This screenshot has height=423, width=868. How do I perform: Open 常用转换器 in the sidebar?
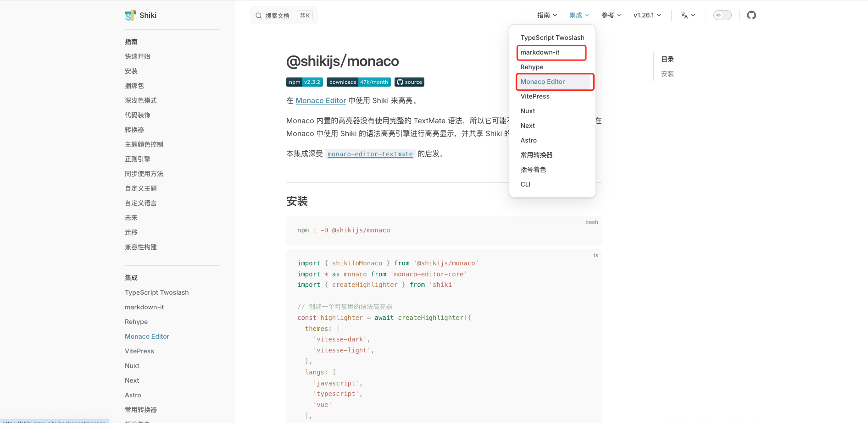pos(141,410)
